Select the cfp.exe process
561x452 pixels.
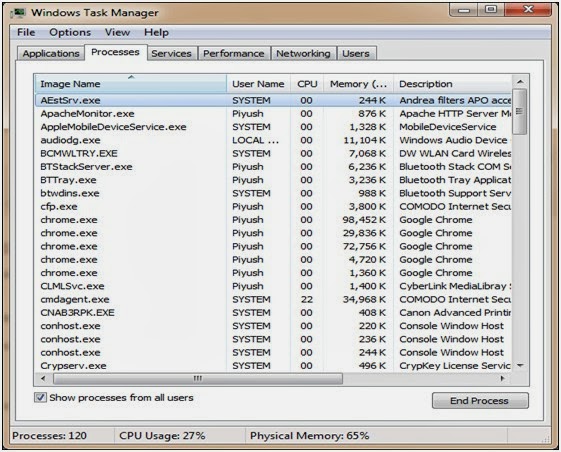point(274,206)
